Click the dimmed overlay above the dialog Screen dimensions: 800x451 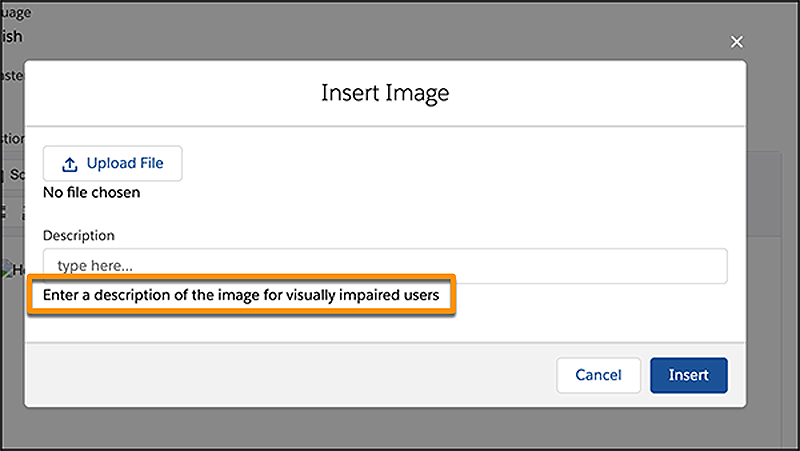400,28
